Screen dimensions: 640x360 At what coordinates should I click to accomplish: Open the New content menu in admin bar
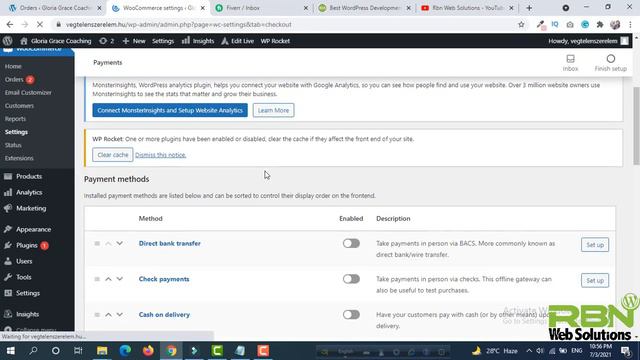pos(134,41)
